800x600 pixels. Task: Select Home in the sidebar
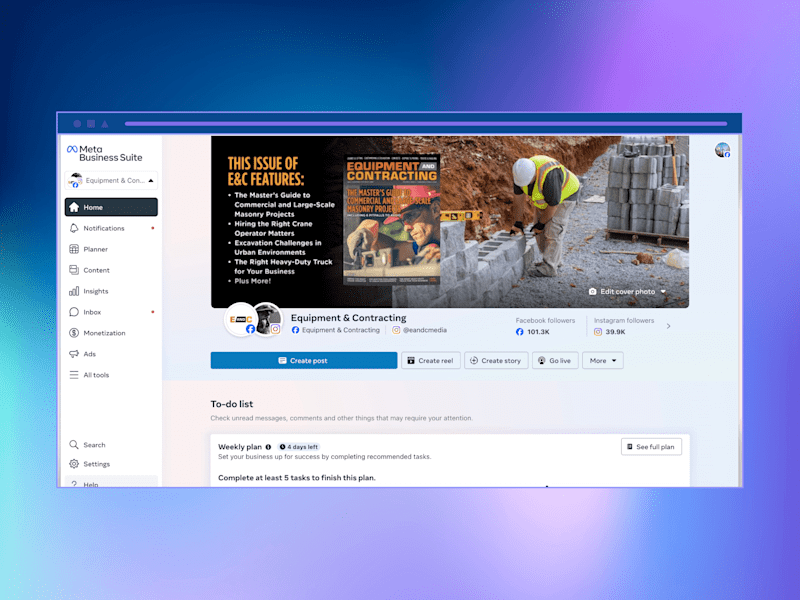(x=111, y=207)
